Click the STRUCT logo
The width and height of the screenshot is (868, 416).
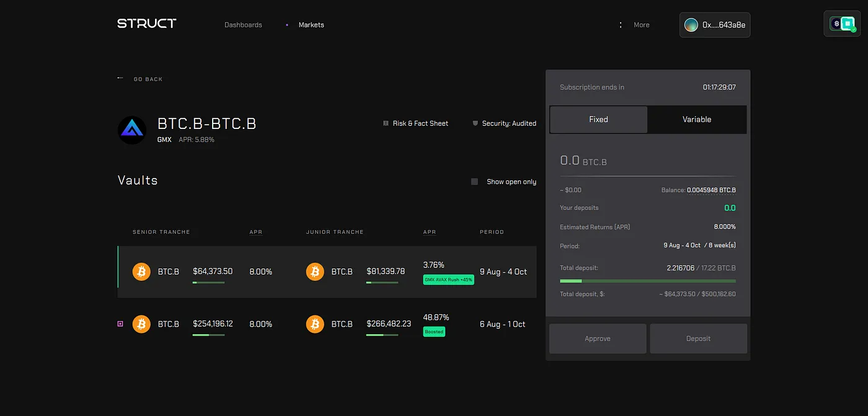point(147,24)
